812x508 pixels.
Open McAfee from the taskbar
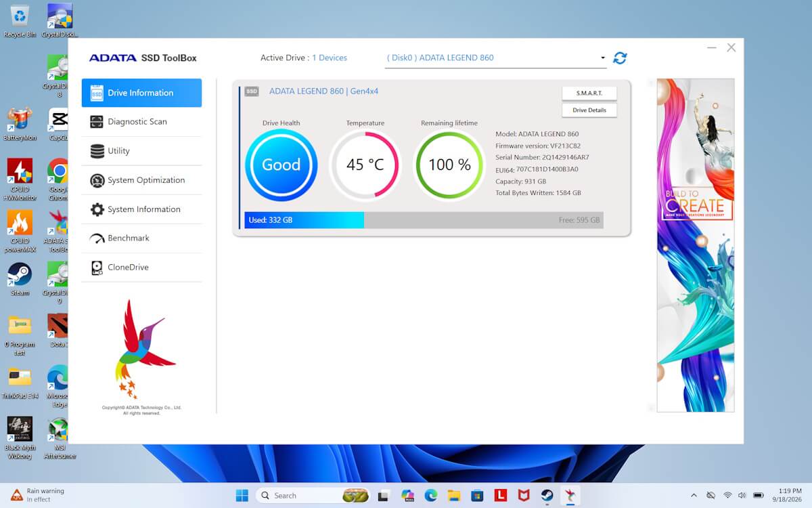(524, 495)
